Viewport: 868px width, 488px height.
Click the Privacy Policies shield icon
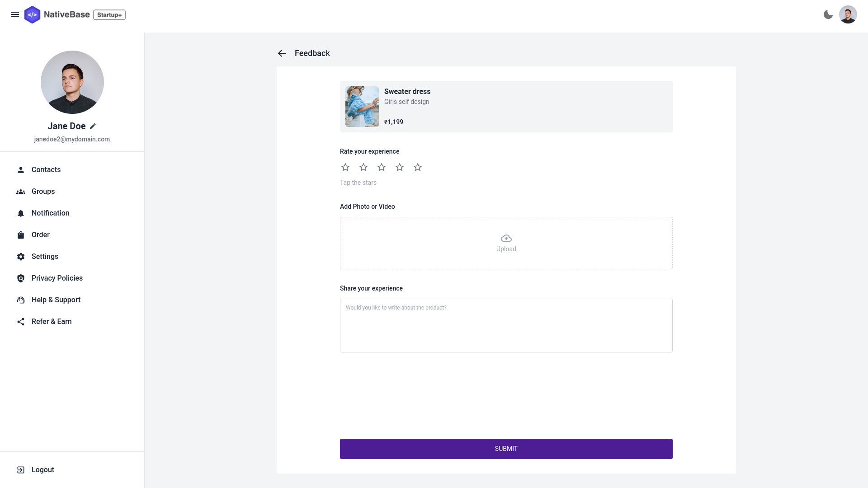pos(21,278)
